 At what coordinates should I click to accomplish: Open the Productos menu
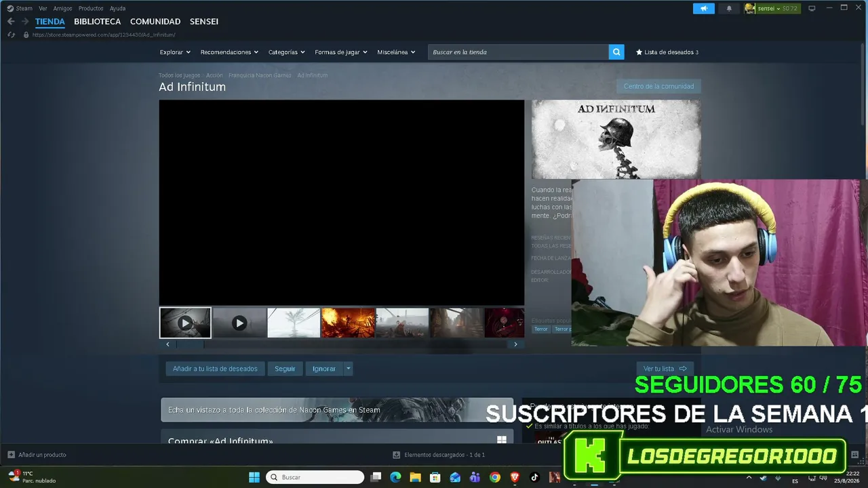tap(91, 8)
